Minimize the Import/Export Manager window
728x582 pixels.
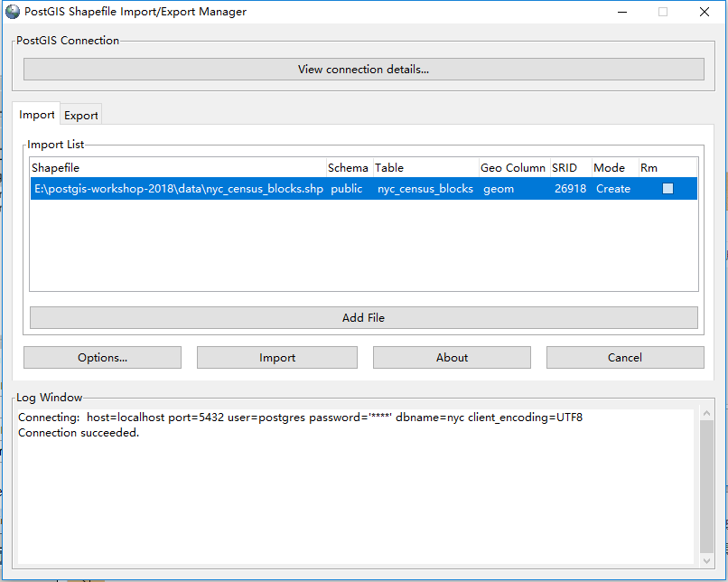pyautogui.click(x=622, y=12)
